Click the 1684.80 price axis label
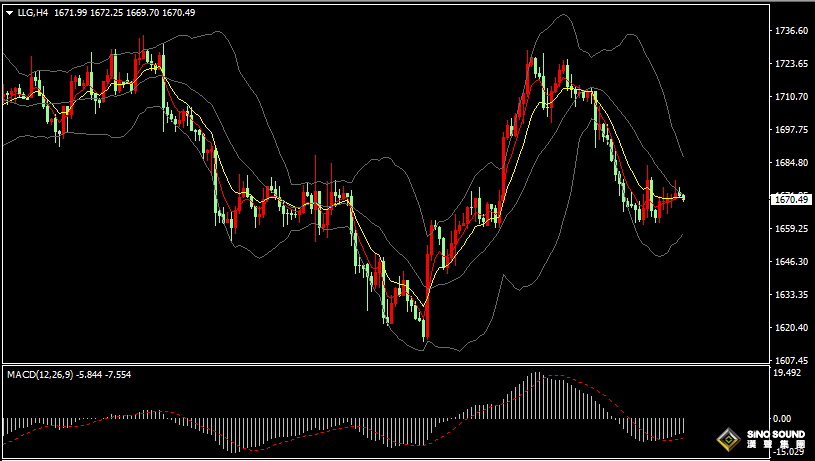This screenshot has width=815, height=461. 791,163
